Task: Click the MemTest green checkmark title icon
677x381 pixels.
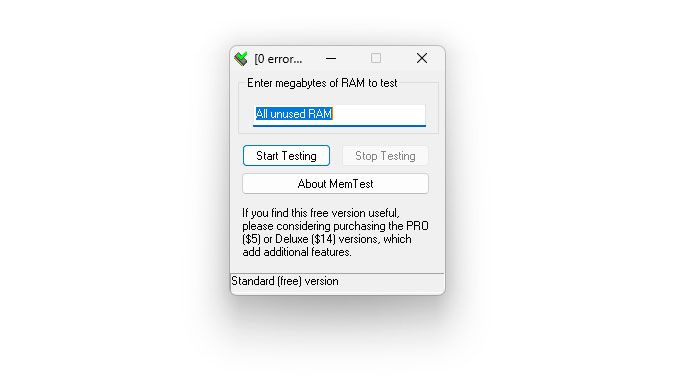Action: 241,58
